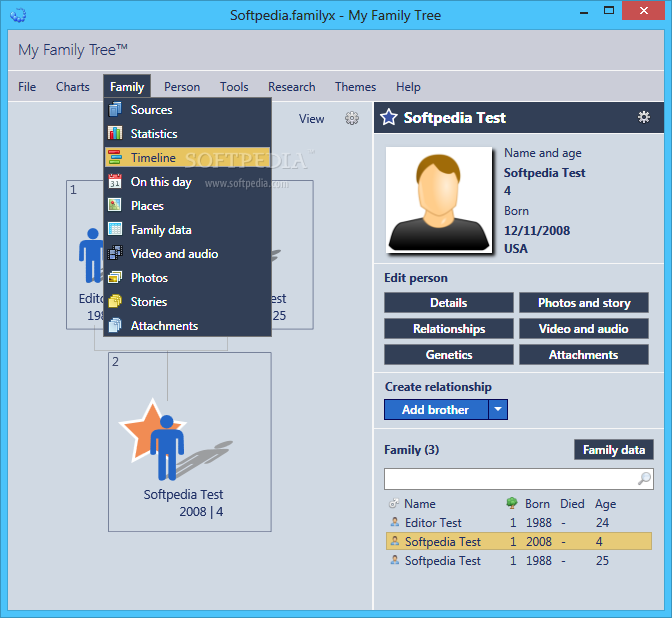Click the Video and audio button
This screenshot has height=618, width=672.
click(584, 329)
